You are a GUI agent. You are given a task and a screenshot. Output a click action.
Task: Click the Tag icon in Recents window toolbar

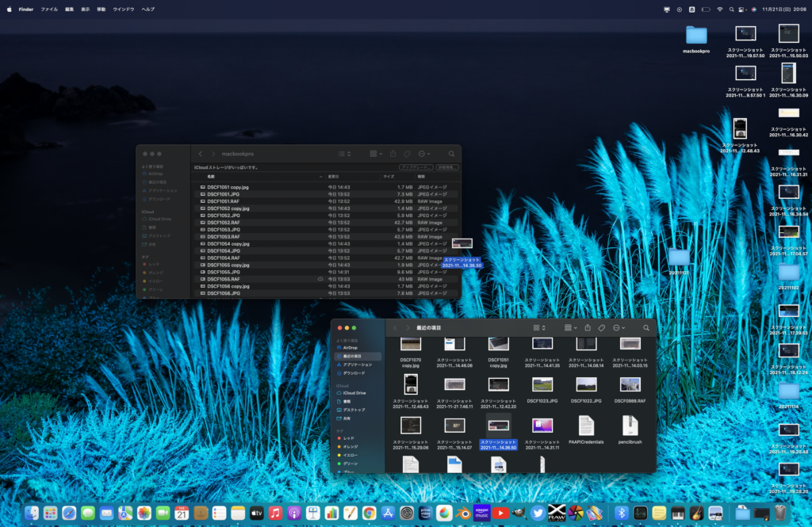tap(602, 327)
